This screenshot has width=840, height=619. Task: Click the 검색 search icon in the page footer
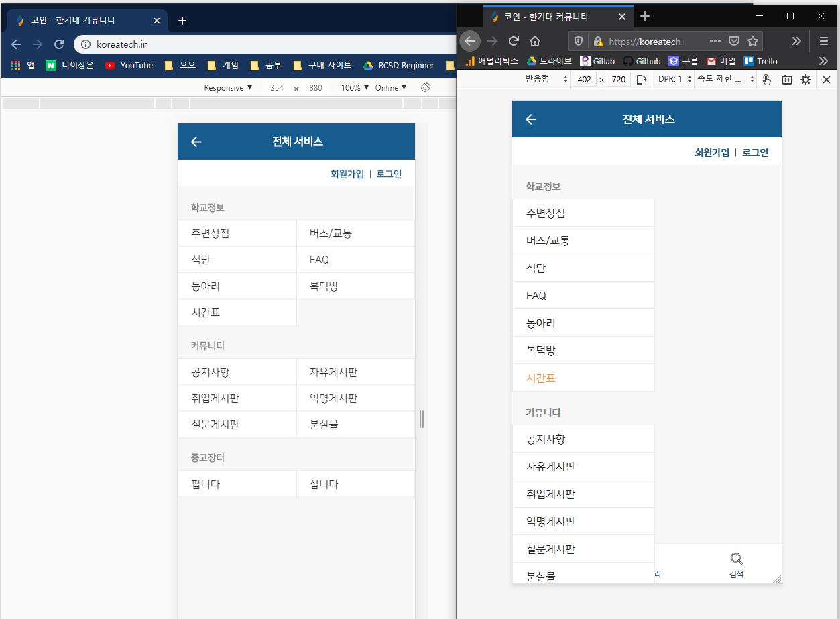click(735, 563)
